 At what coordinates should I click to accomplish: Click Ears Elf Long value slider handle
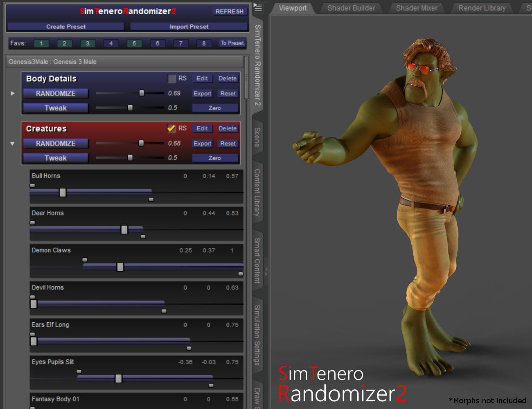pos(34,341)
